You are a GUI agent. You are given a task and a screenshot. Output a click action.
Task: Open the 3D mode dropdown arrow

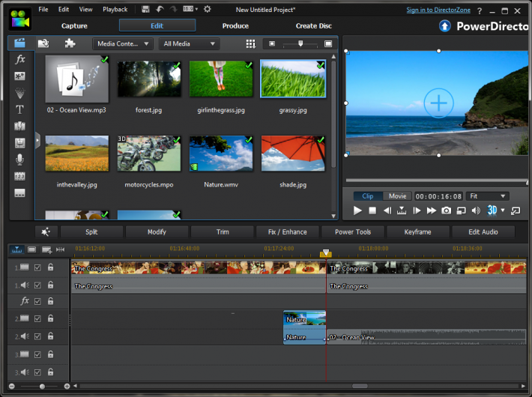coord(503,210)
